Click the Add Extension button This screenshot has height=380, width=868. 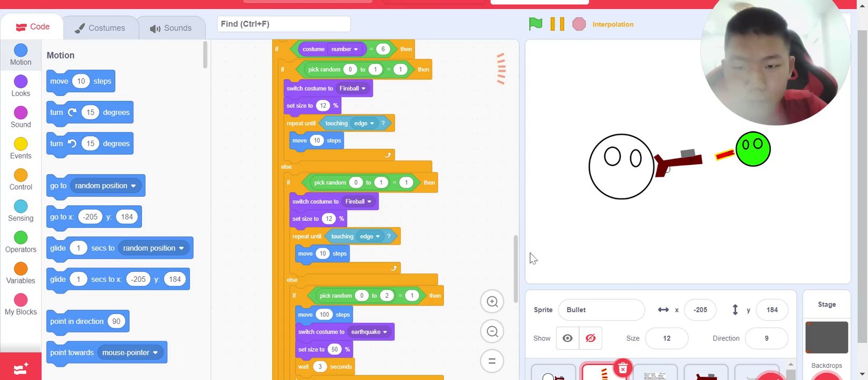tap(21, 368)
